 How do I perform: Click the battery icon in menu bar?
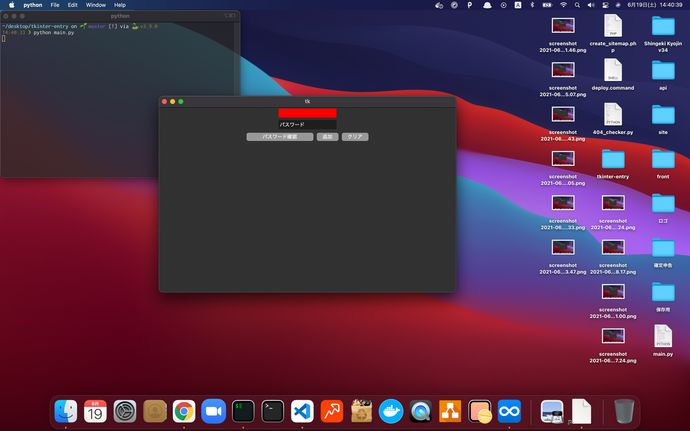point(547,5)
